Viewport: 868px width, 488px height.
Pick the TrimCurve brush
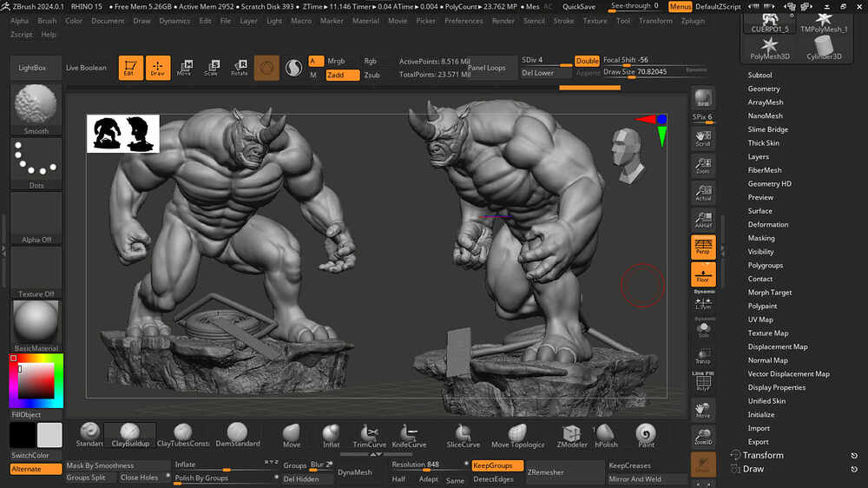tap(369, 435)
